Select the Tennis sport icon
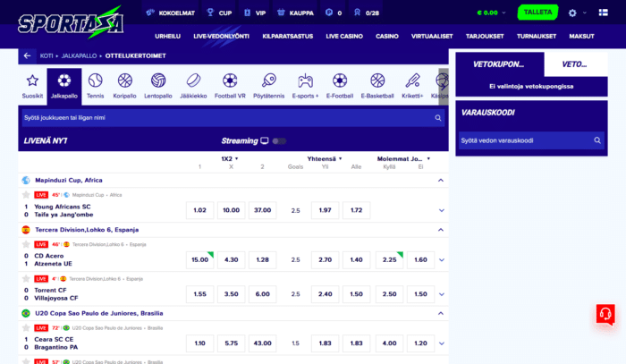The height and width of the screenshot is (364, 626). pyautogui.click(x=95, y=80)
